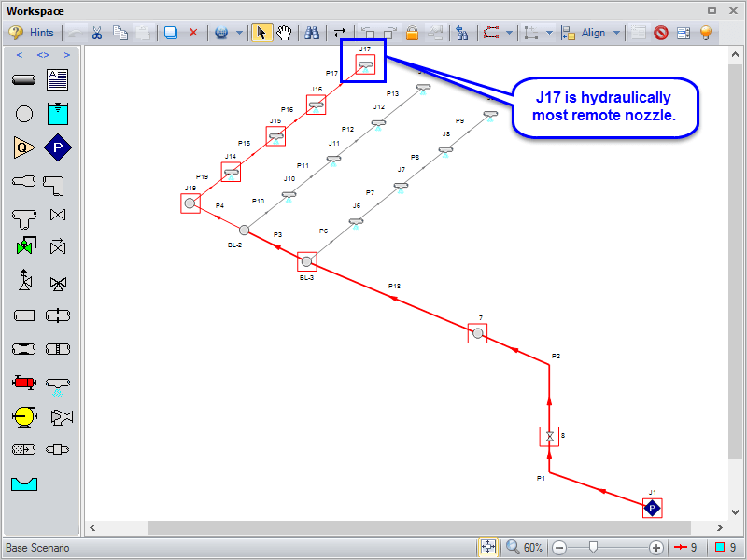Toggle the selection arrow tool
The width and height of the screenshot is (747, 560).
(x=261, y=33)
